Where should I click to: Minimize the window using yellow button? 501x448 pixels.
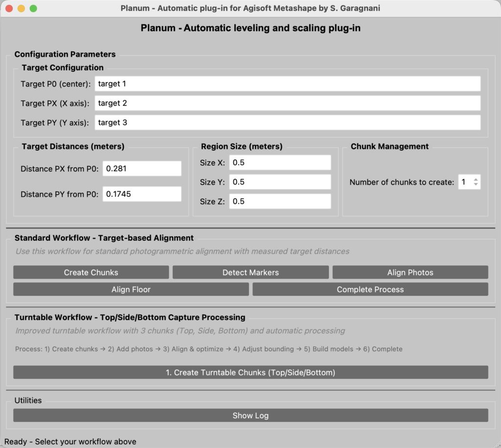(21, 9)
